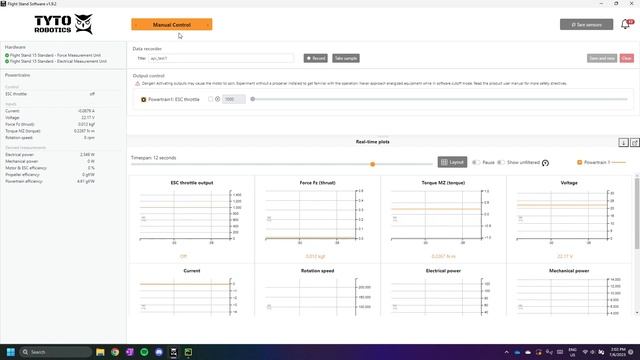Viewport: 640px width, 360px height.
Task: Click the Torque MZ (torque) plot
Action: (443, 219)
